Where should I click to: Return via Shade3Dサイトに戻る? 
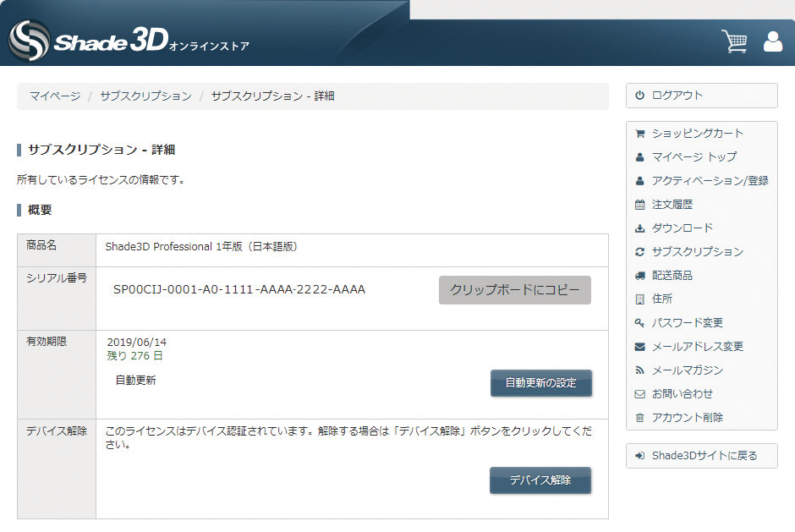(x=705, y=456)
